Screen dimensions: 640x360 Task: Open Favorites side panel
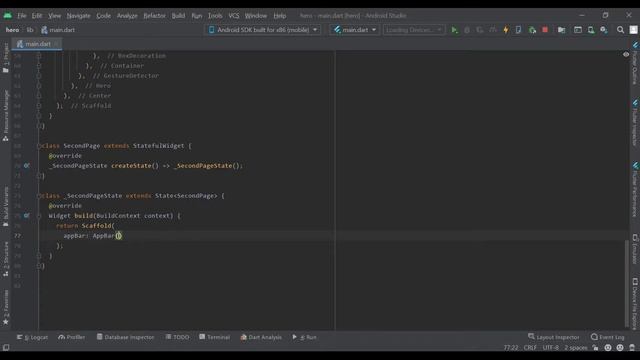point(6,307)
